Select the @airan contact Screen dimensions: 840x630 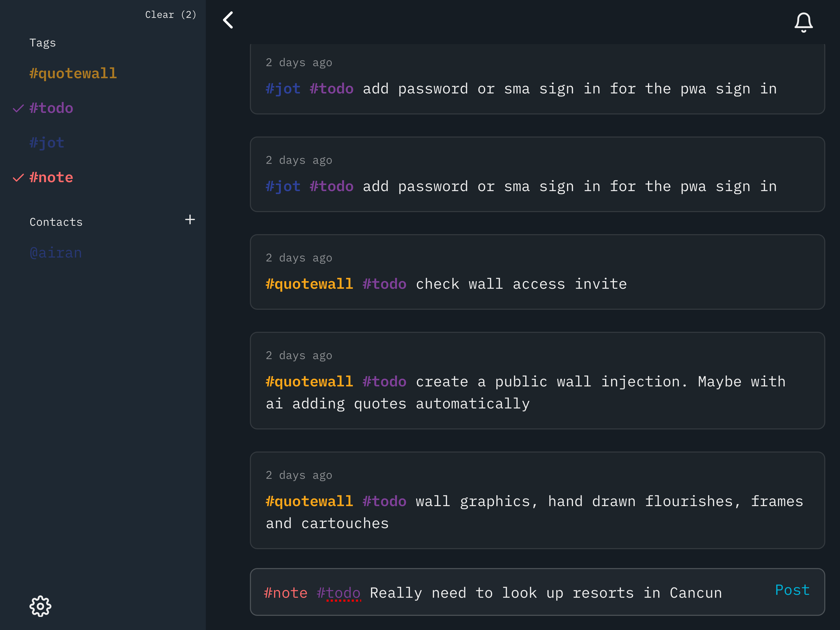(x=55, y=253)
